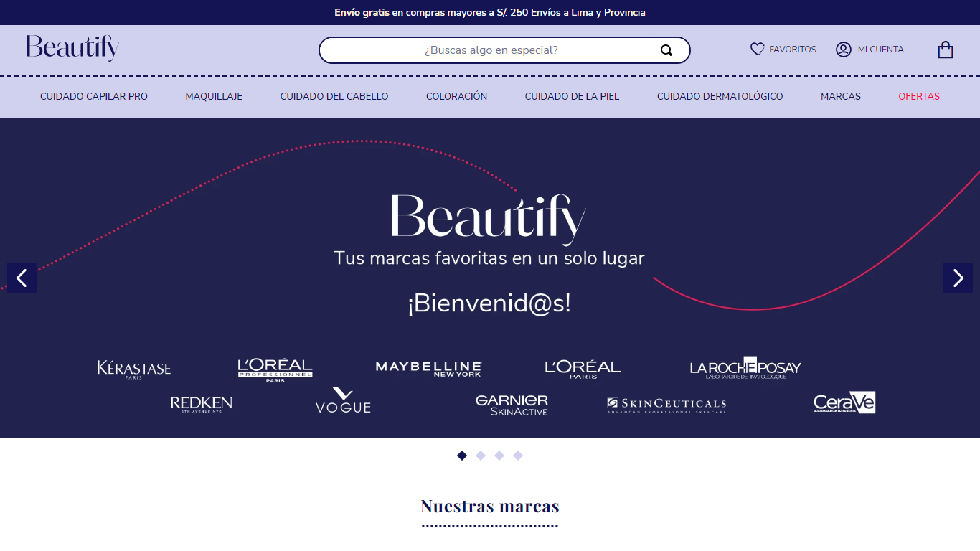Viewport: 980px width, 551px height.
Task: Click the Redken brand logo
Action: pyautogui.click(x=201, y=405)
